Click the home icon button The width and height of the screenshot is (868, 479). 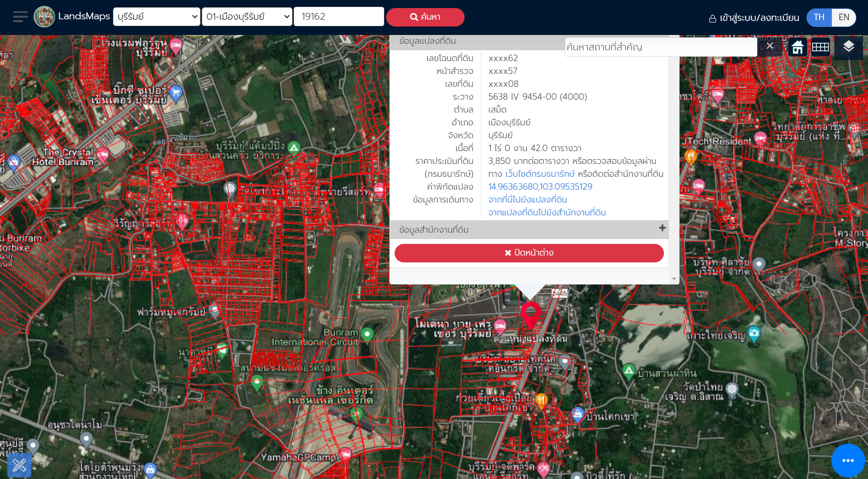[798, 47]
